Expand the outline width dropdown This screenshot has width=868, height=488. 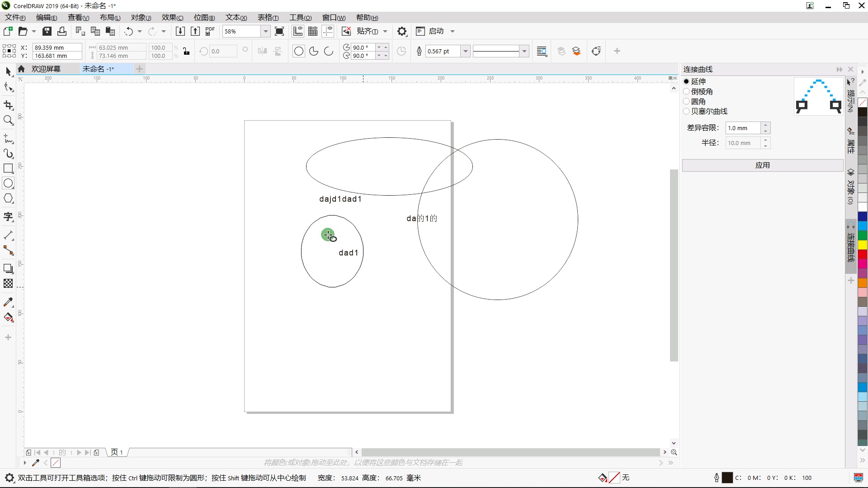tap(465, 51)
